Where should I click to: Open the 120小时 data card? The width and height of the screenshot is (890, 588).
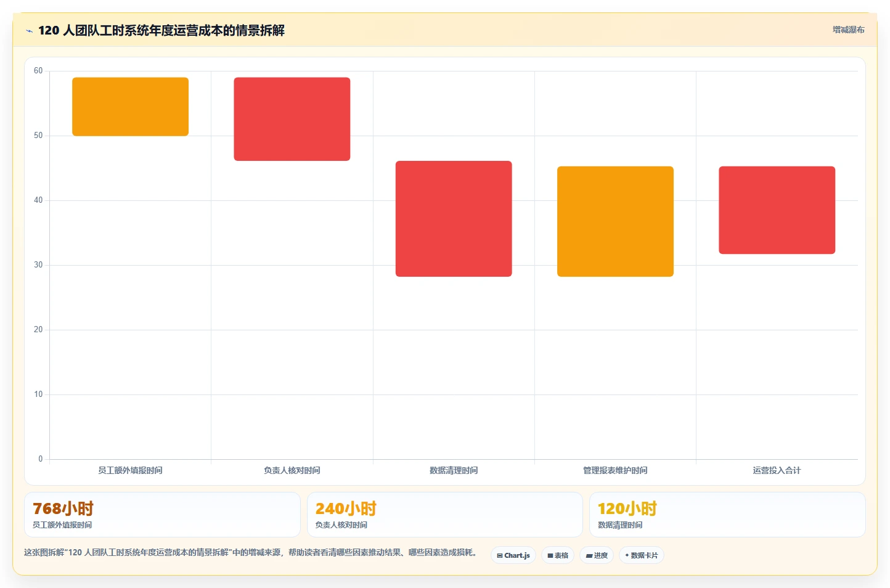(727, 515)
